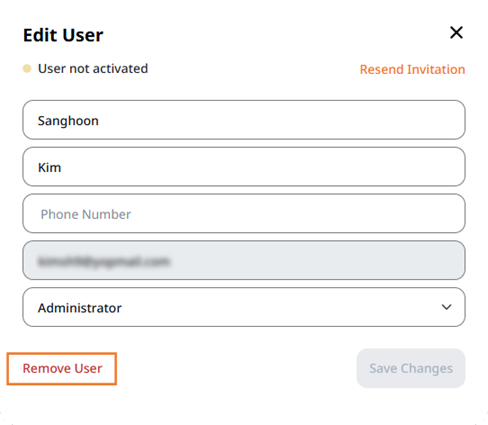Select the Sanghoon text in the first field
This screenshot has width=488, height=425.
[68, 121]
